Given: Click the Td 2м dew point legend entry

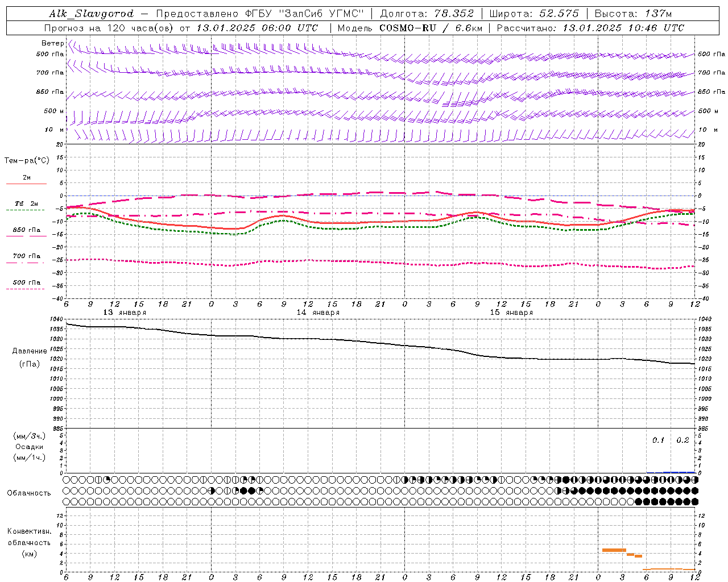Looking at the screenshot, I should (26, 203).
